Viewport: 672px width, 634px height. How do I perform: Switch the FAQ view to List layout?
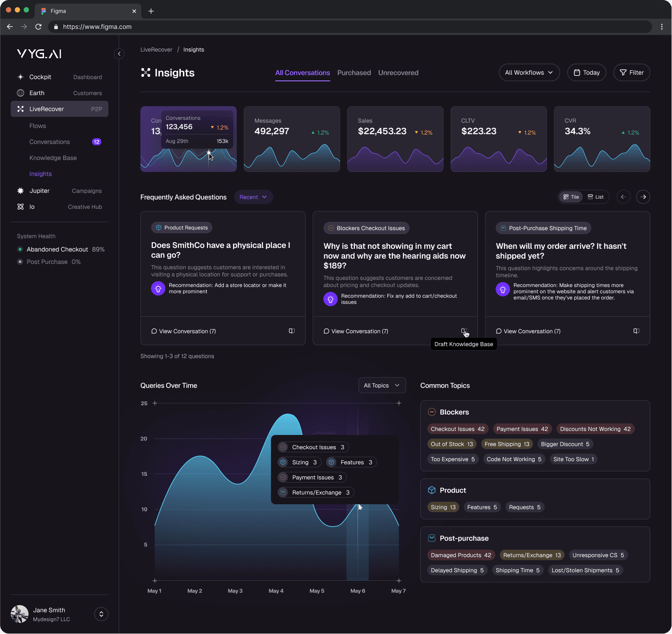pyautogui.click(x=596, y=197)
